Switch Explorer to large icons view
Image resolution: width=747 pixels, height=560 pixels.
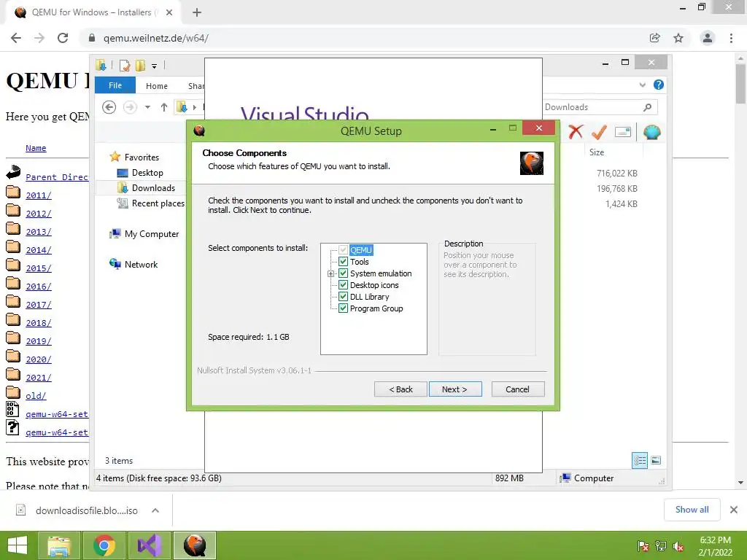(656, 460)
